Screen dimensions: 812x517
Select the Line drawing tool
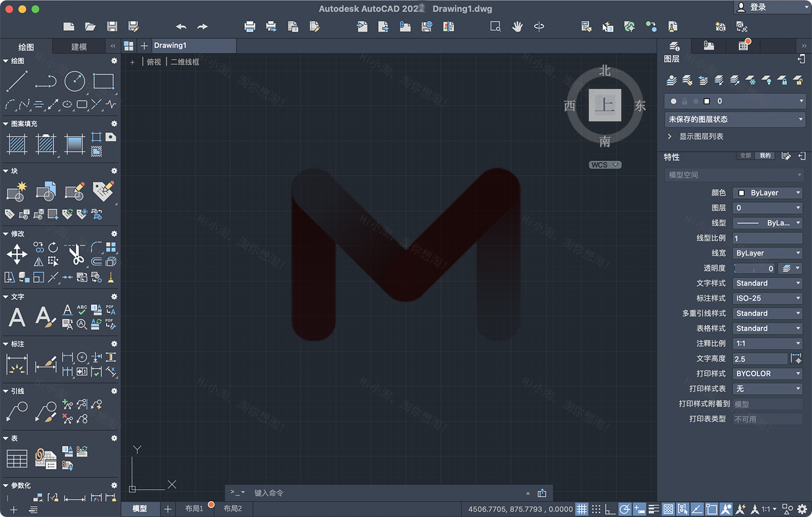[x=17, y=82]
